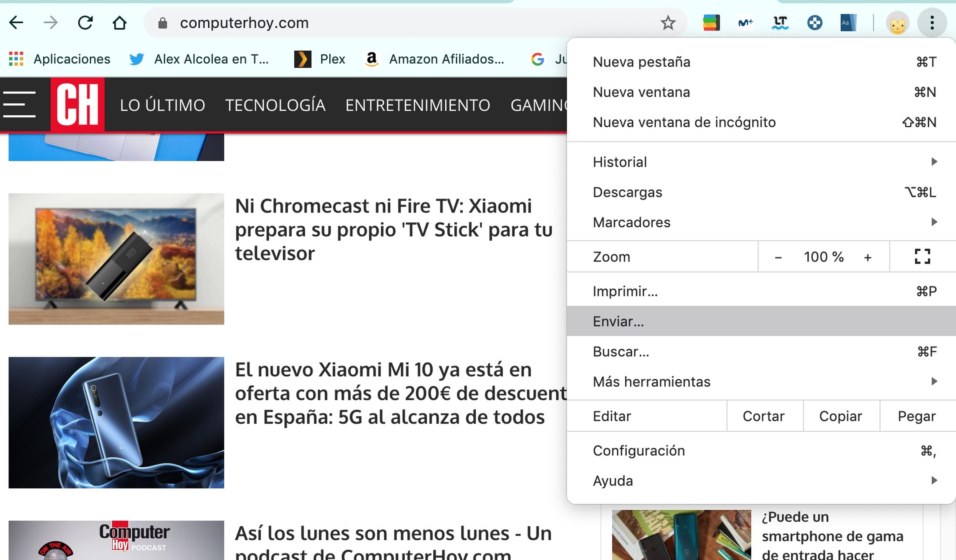Open the blue circle cross extension icon
The width and height of the screenshot is (956, 560).
(x=815, y=23)
